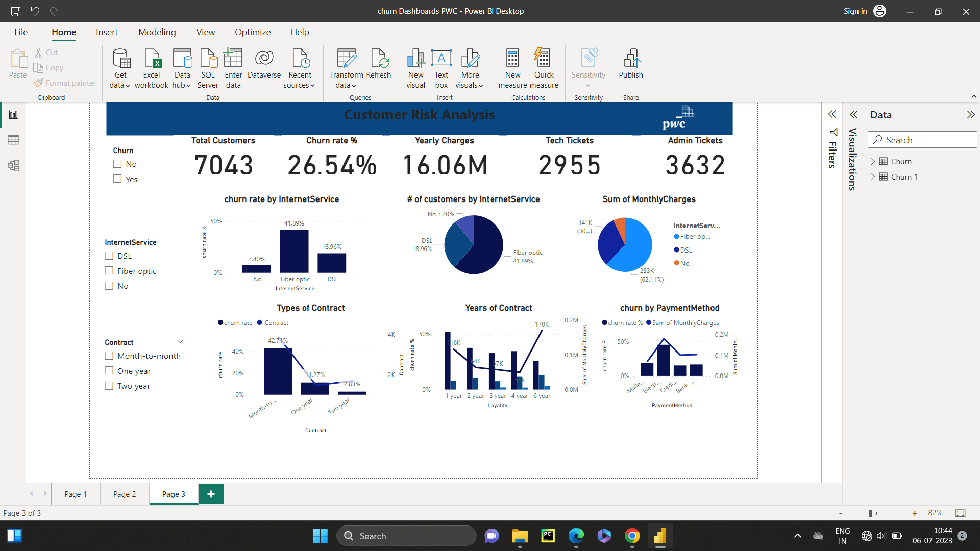
Task: Open the Contract slicer dropdown
Action: coord(180,341)
